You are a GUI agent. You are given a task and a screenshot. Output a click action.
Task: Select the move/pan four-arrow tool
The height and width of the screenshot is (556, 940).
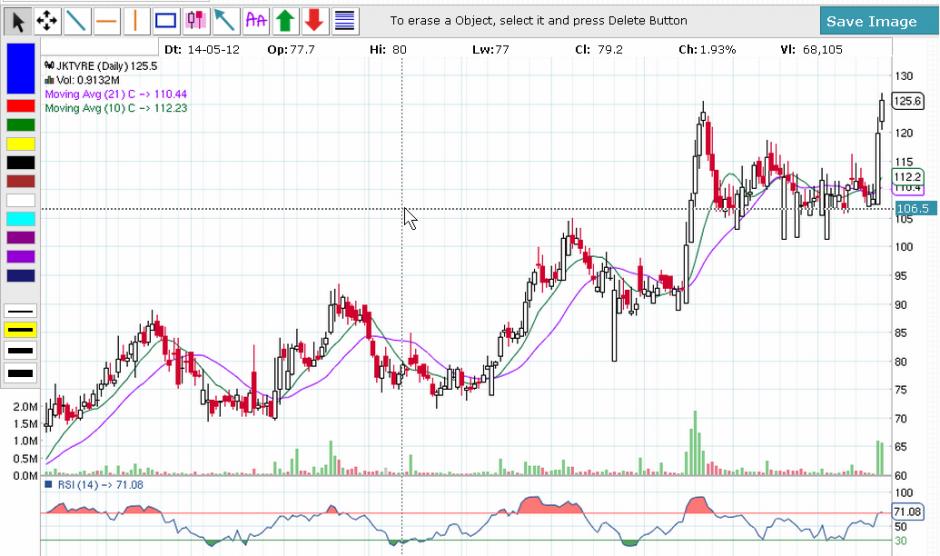[47, 21]
